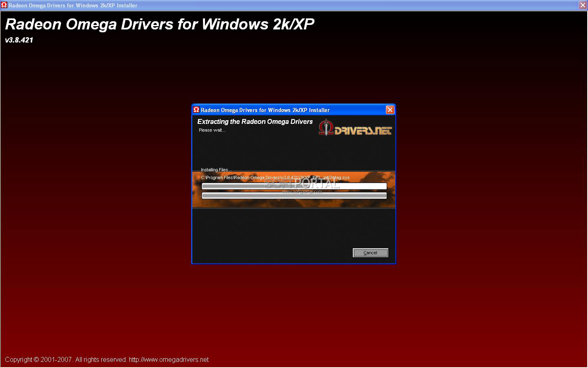Click the lower overall progress bar

click(294, 195)
